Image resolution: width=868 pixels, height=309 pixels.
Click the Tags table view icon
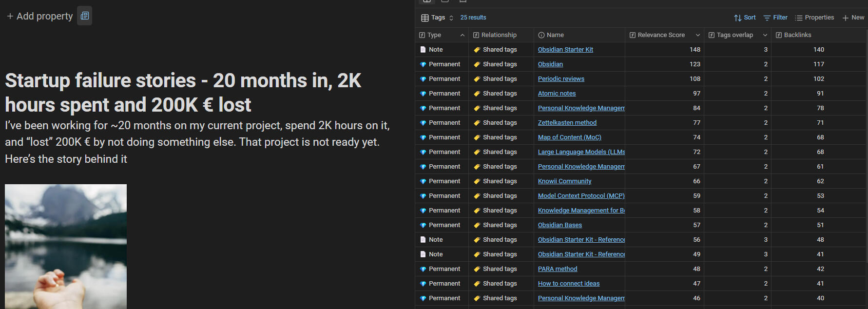[x=425, y=18]
